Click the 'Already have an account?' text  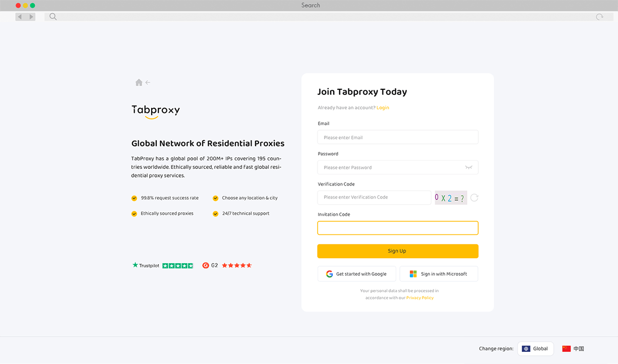347,108
